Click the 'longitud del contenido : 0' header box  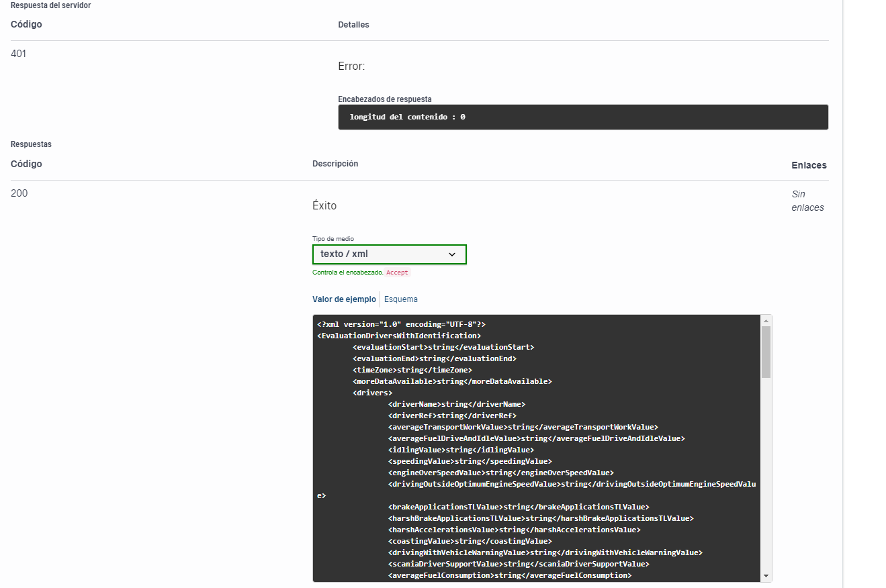coord(583,117)
